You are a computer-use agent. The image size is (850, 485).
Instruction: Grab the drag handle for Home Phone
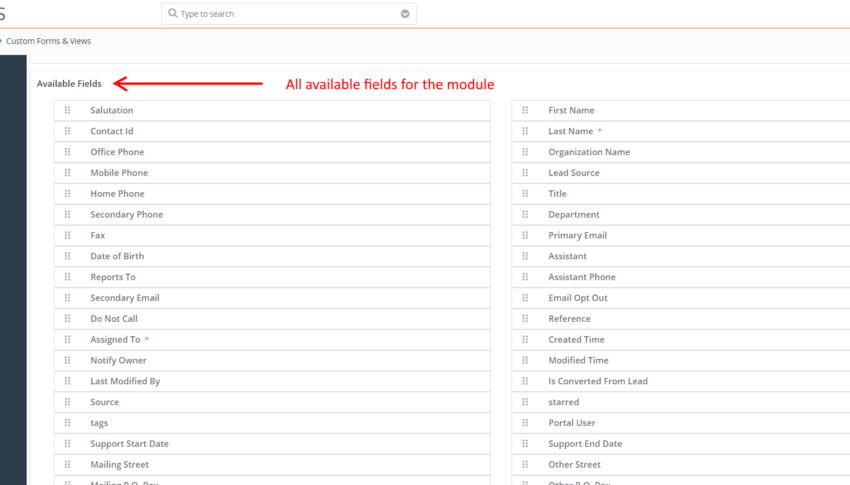tap(67, 193)
